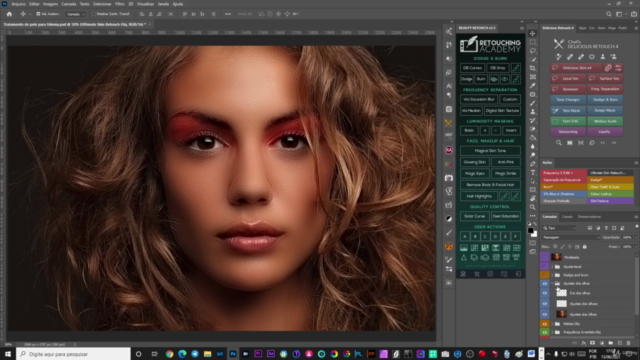This screenshot has width=640, height=360.
Task: Select the Pen tool
Action: [533, 164]
